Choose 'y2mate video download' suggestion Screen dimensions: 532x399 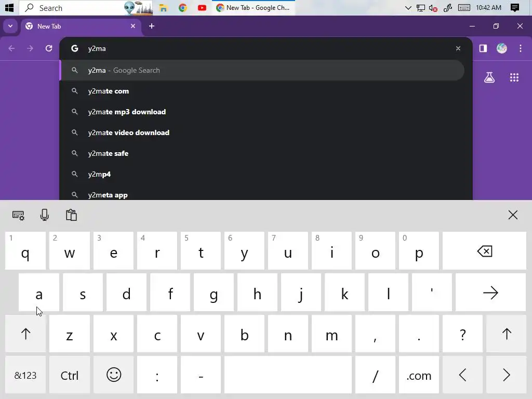[262, 132]
